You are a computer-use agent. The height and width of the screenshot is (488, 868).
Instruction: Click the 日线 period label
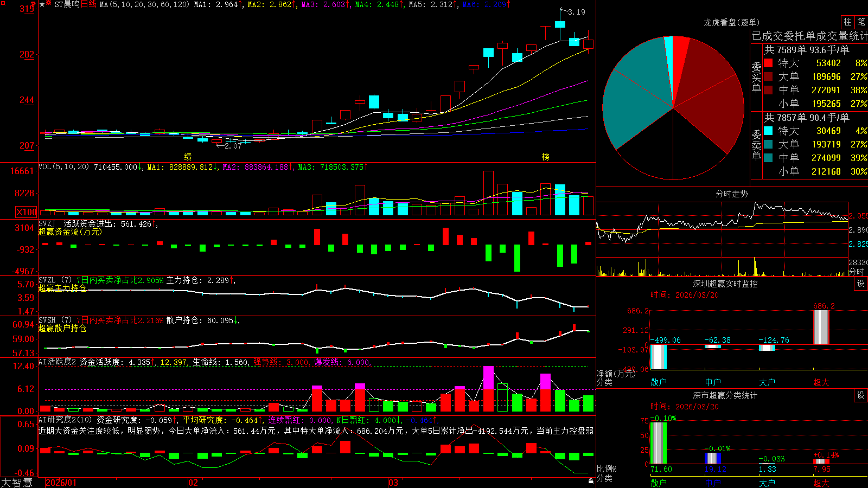pos(88,4)
